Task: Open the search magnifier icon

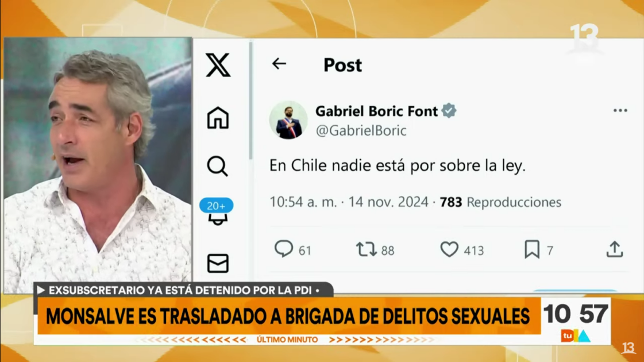Action: click(x=217, y=166)
